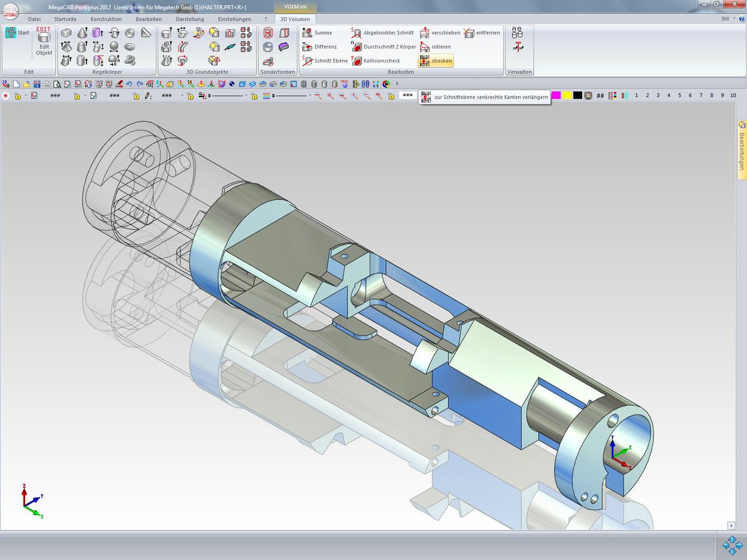
Task: Click the Start button in Edit group
Action: 17,33
